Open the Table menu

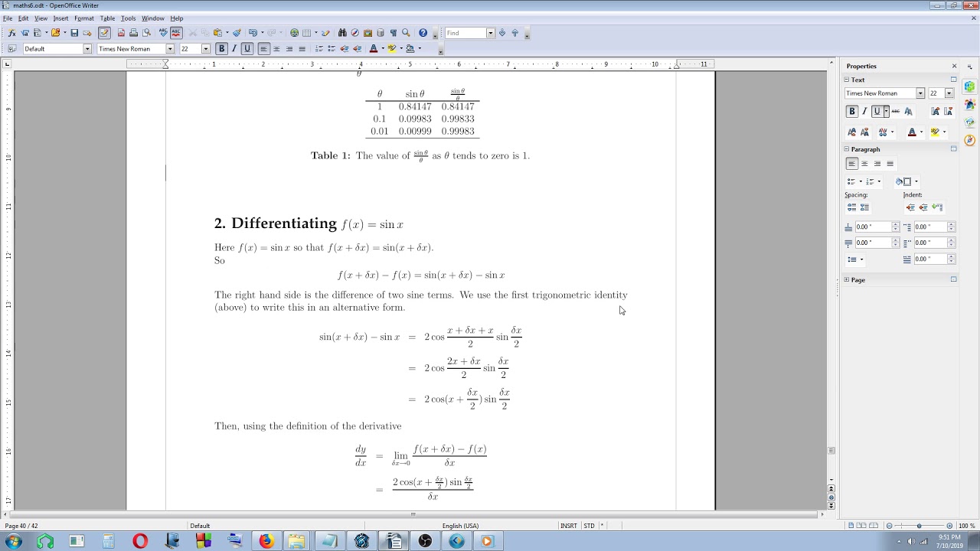[107, 18]
